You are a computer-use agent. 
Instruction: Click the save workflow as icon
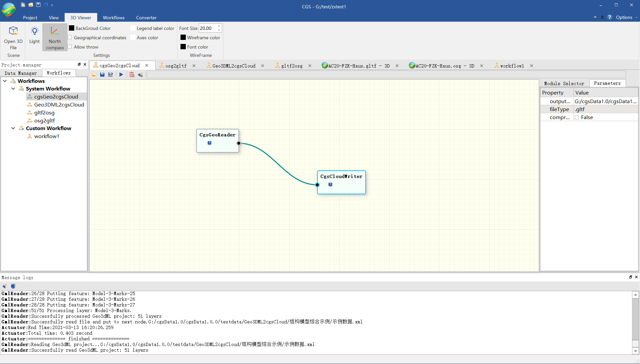tap(111, 75)
